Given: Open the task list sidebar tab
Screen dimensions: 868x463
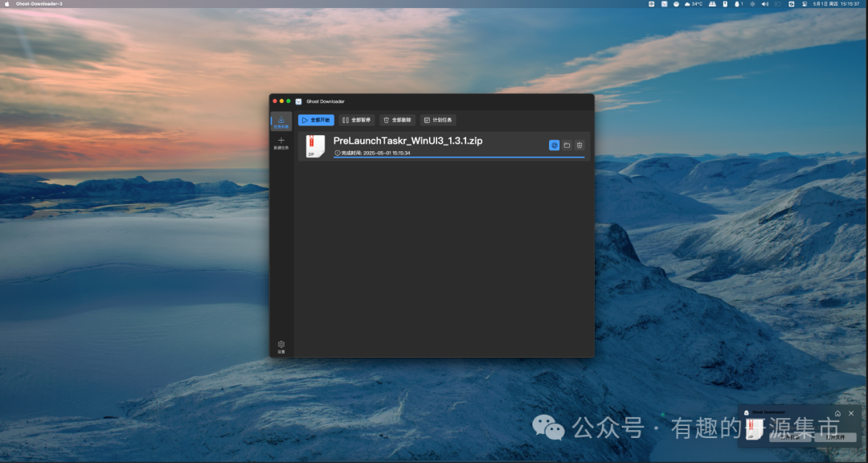Looking at the screenshot, I should (281, 122).
